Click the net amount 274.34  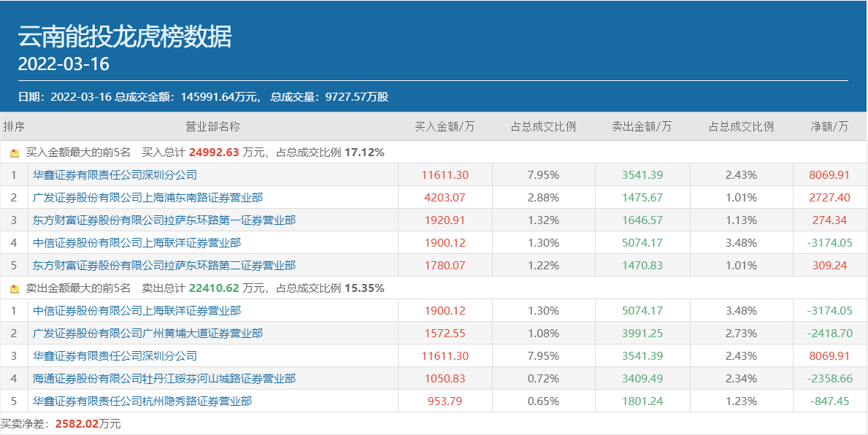[829, 220]
